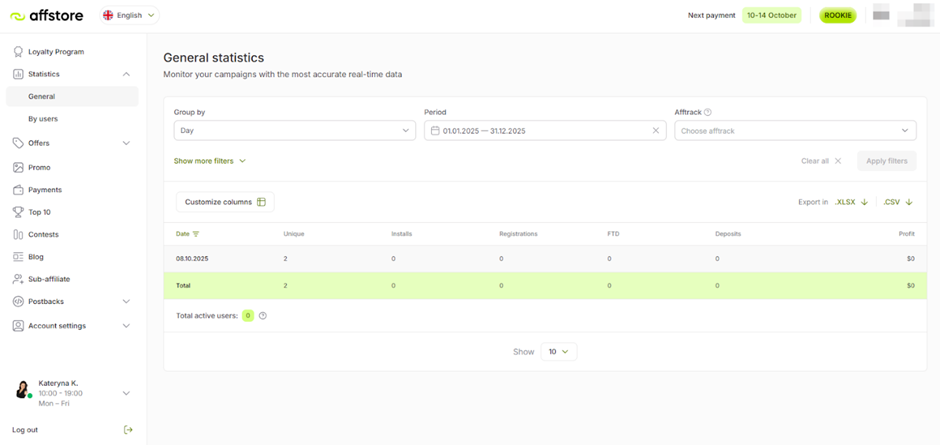Clear the Period date range with X icon

tap(656, 131)
